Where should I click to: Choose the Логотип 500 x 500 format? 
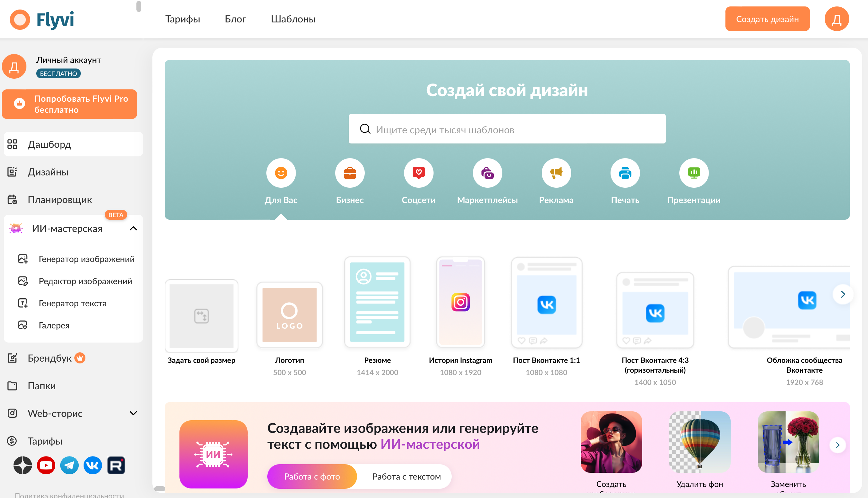tap(289, 315)
